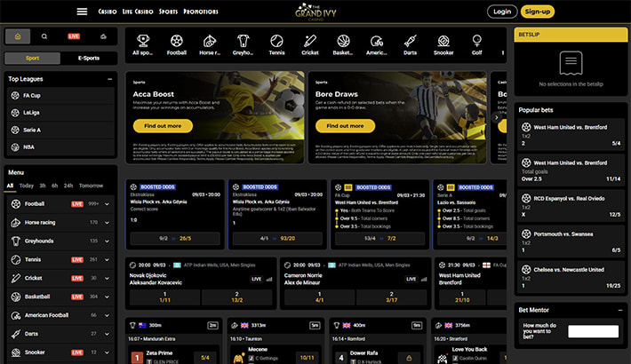
Task: Select popular bet Chelsea vs. Newcastle United
Action: (571, 278)
